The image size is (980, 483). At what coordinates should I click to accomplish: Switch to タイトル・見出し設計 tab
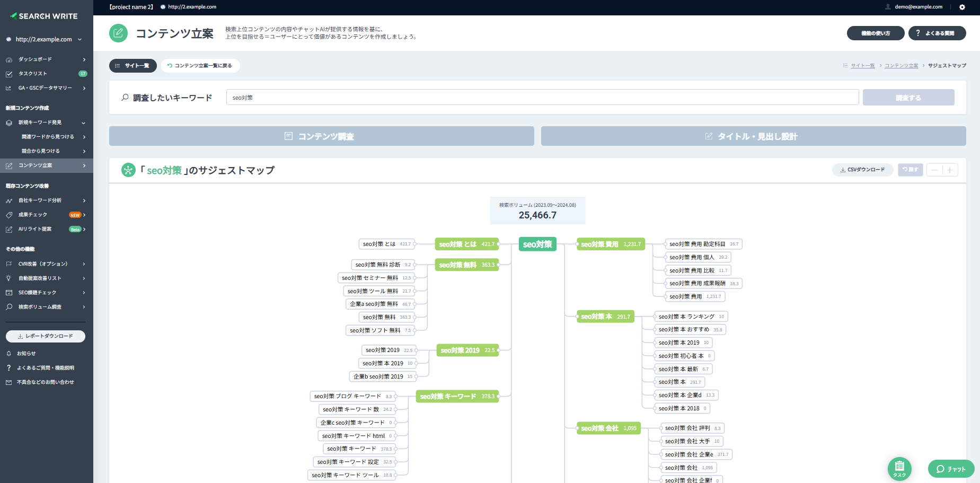click(x=754, y=136)
